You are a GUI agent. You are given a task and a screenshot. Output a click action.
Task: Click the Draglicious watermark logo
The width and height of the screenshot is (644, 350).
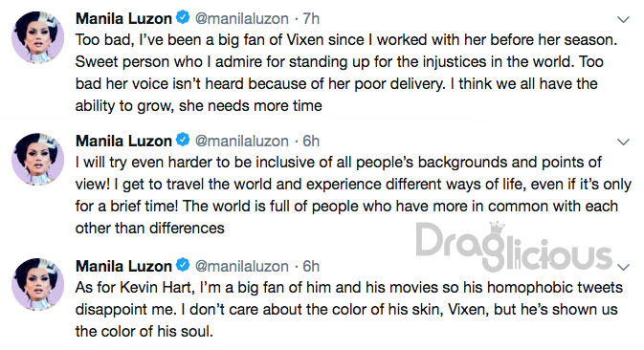pos(514,247)
